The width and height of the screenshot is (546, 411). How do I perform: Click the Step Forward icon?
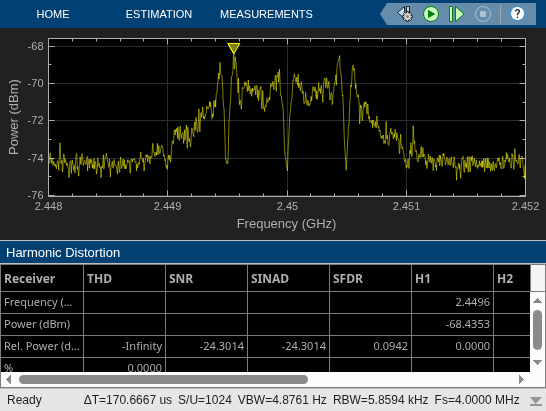(456, 14)
